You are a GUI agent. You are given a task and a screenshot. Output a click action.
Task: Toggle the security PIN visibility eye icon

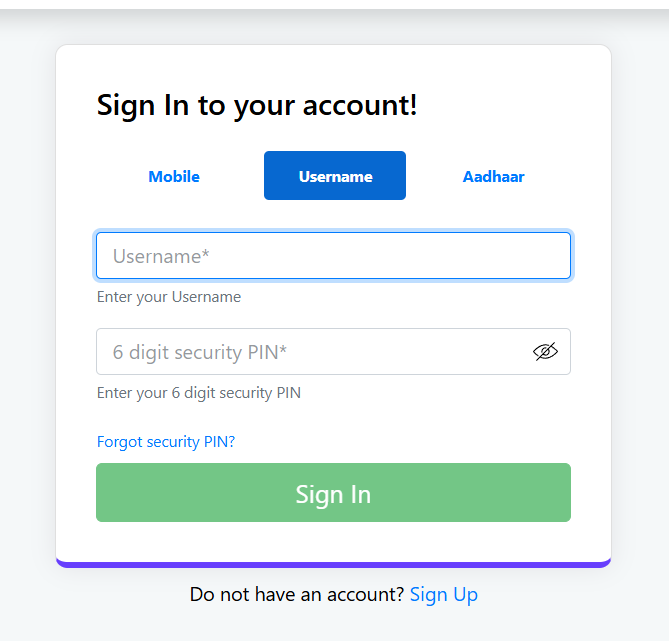545,352
